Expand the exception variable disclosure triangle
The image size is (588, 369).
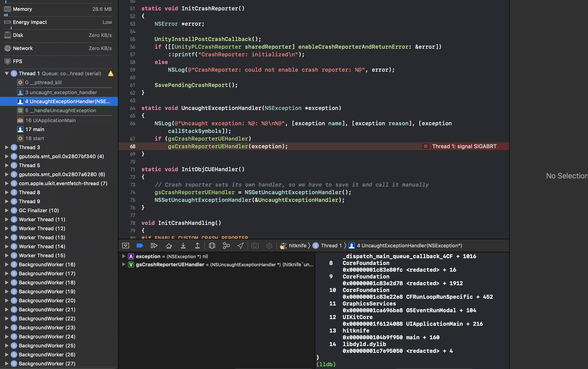pos(124,256)
